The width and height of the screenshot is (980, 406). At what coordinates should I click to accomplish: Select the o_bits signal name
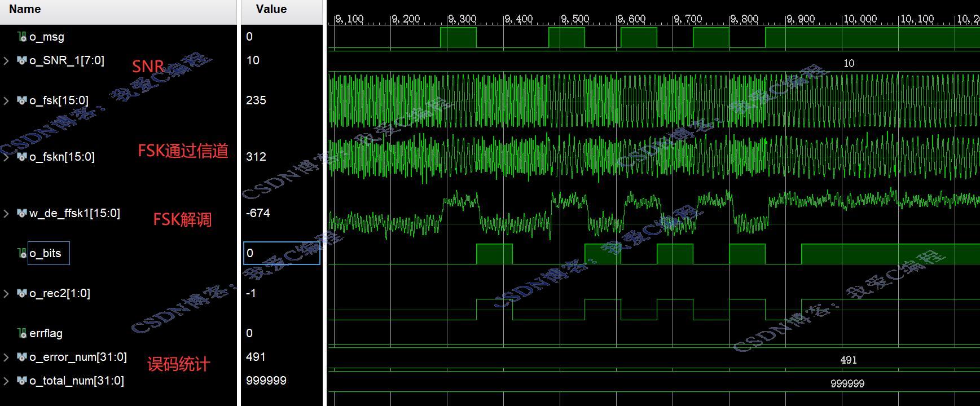coord(45,253)
